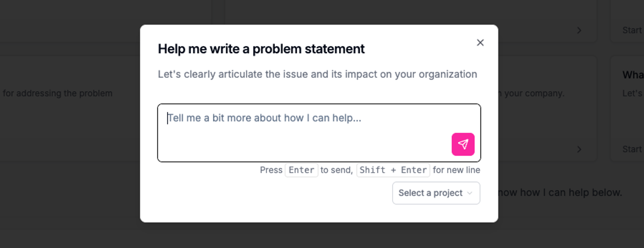Click "Start" on the "Wha" card at right

click(x=632, y=149)
